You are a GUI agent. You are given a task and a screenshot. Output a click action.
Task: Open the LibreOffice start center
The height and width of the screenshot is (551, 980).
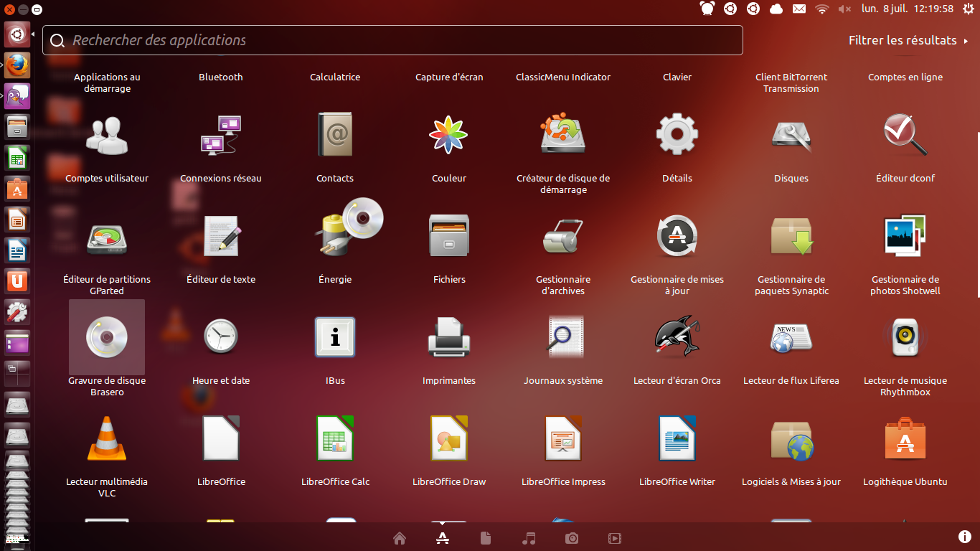(x=221, y=438)
